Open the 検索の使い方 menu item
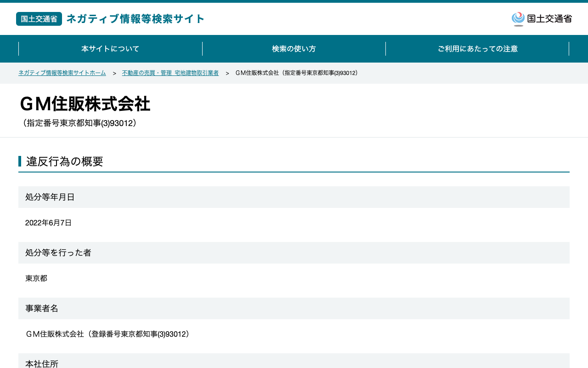The image size is (588, 368). point(294,49)
